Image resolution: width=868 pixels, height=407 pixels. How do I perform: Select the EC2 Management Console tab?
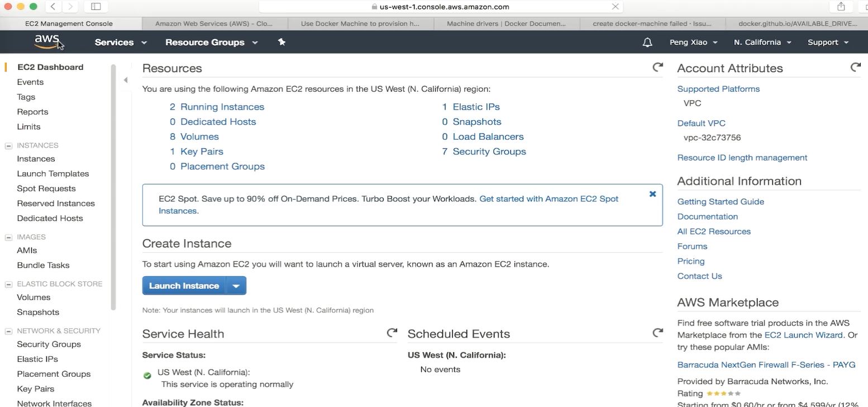(x=69, y=23)
